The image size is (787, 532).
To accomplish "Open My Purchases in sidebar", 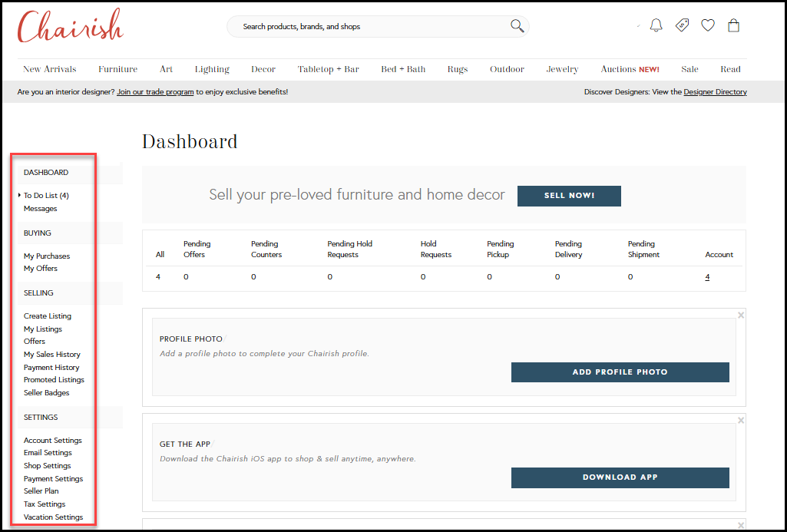I will [47, 256].
